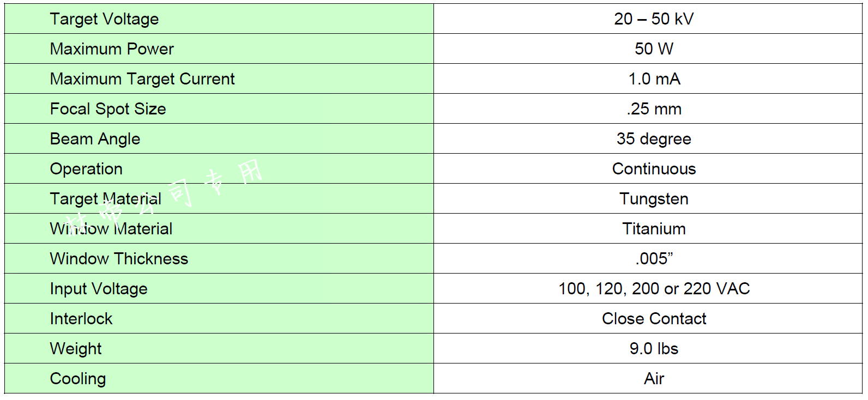The width and height of the screenshot is (868, 400).
Task: Select the 1.0 mA value
Action: [654, 79]
